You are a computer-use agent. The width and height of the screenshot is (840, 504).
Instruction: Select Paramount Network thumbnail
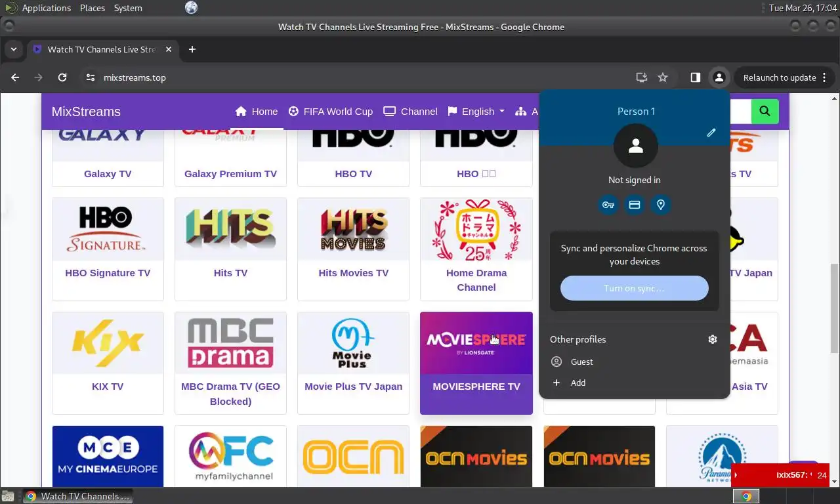pos(722,457)
